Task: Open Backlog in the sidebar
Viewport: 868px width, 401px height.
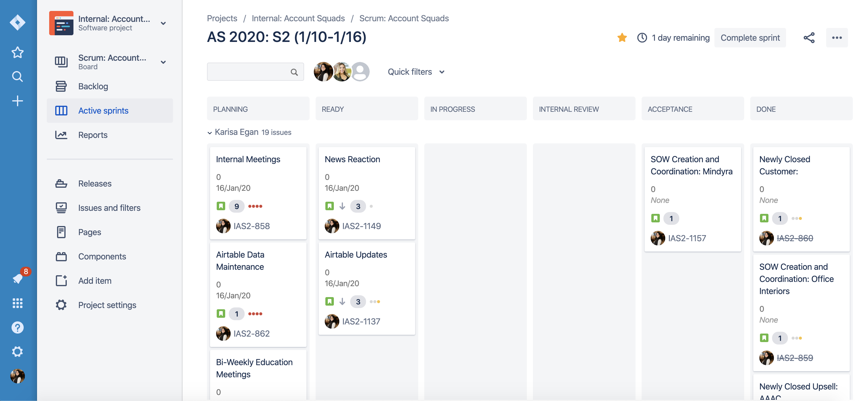Action: tap(110, 86)
